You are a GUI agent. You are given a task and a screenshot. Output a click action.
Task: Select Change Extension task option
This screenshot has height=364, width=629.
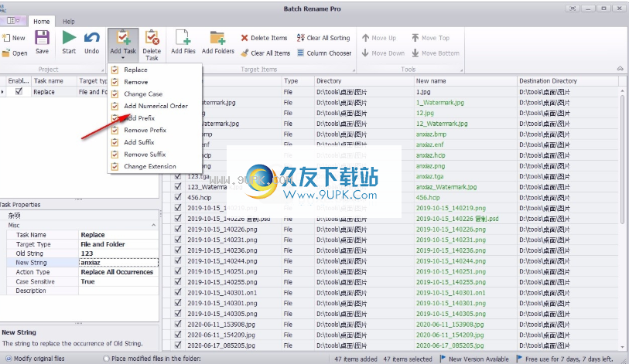click(155, 166)
